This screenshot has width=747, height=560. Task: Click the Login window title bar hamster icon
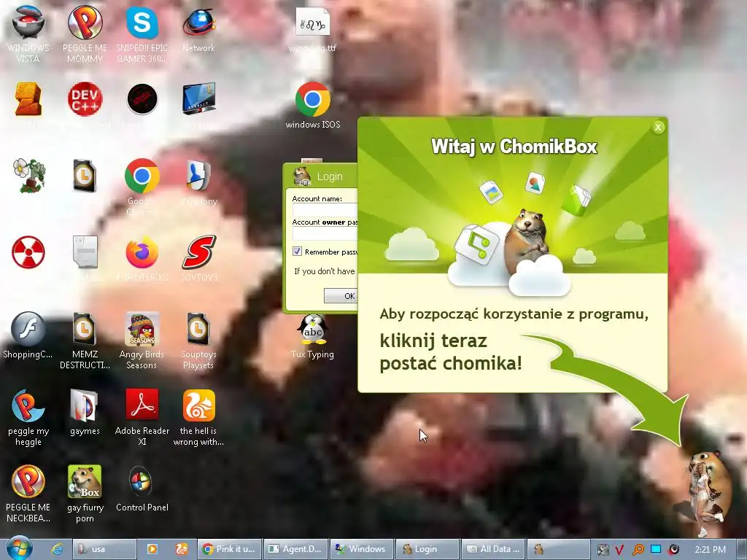click(301, 176)
